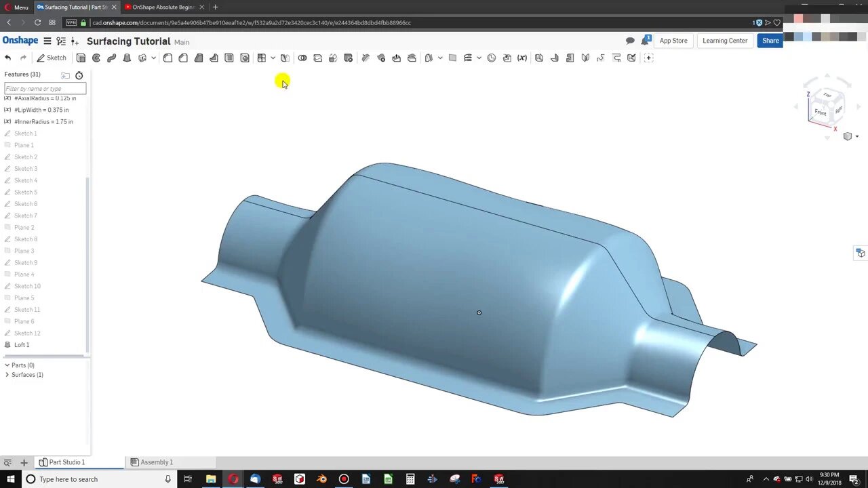Select #InnerRadius = 1.75 in variable
The height and width of the screenshot is (488, 868).
pyautogui.click(x=43, y=121)
